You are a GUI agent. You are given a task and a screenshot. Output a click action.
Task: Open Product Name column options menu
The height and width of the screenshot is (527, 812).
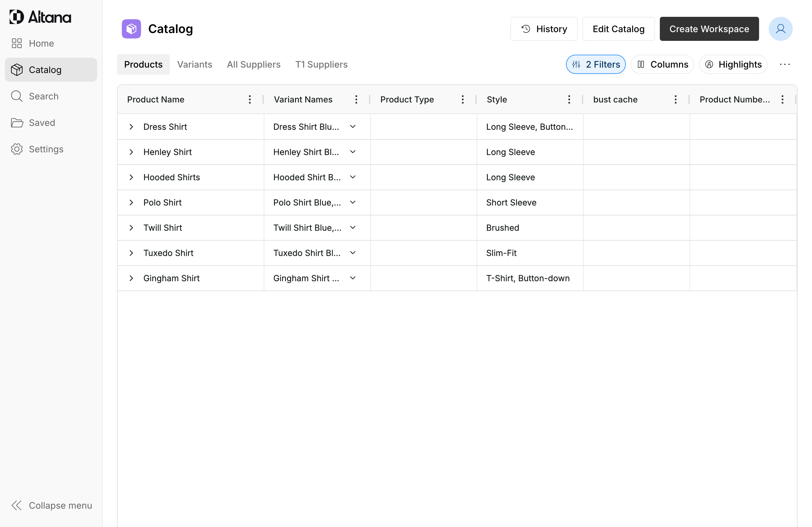[x=250, y=99]
